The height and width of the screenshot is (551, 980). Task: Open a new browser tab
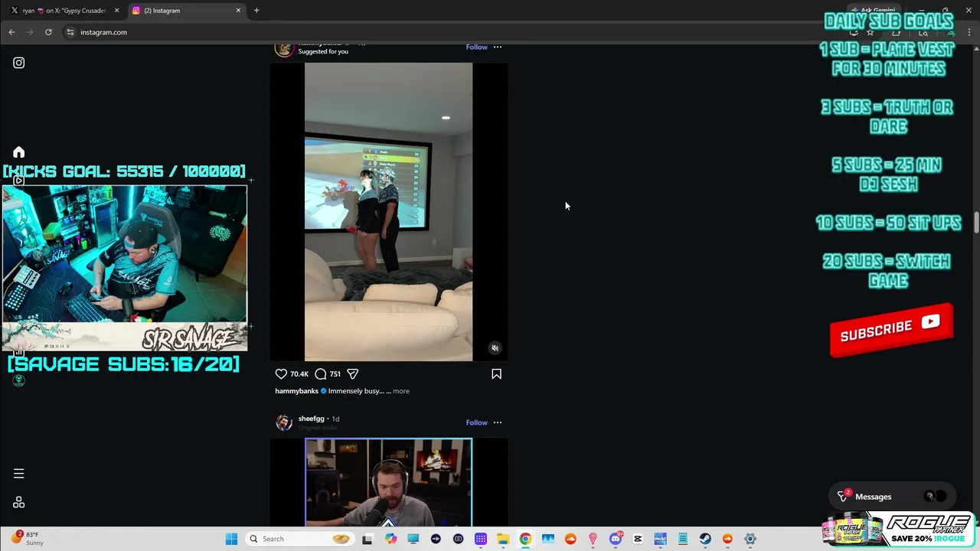(256, 11)
